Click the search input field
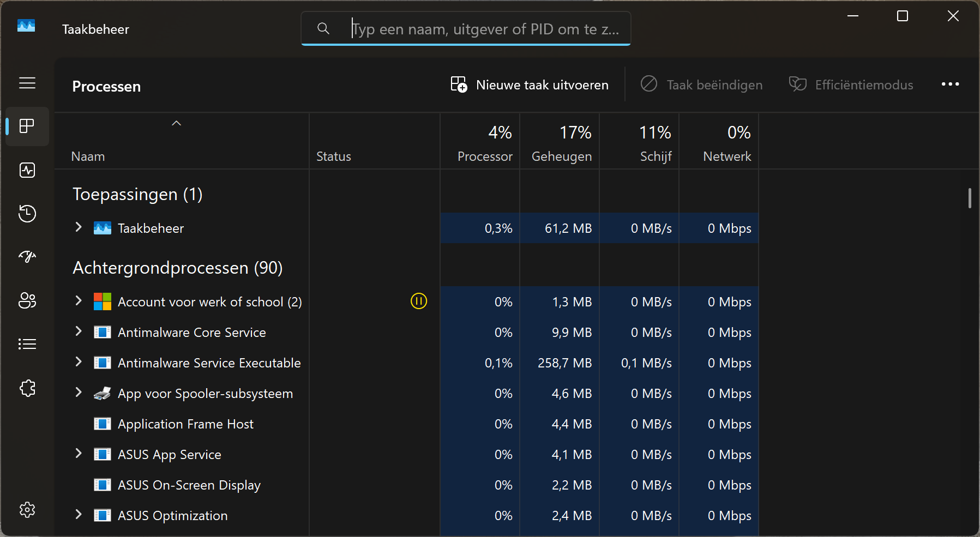 [484, 29]
